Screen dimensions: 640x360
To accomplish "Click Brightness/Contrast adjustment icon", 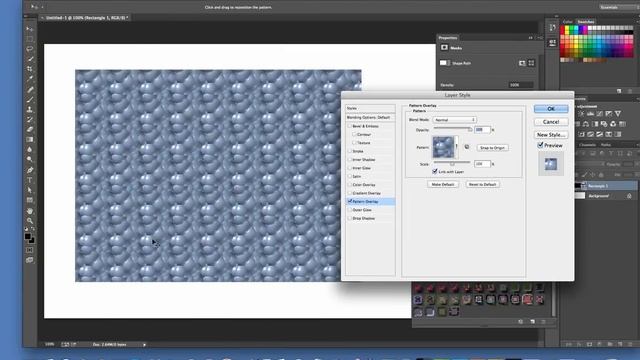I will 581,113.
